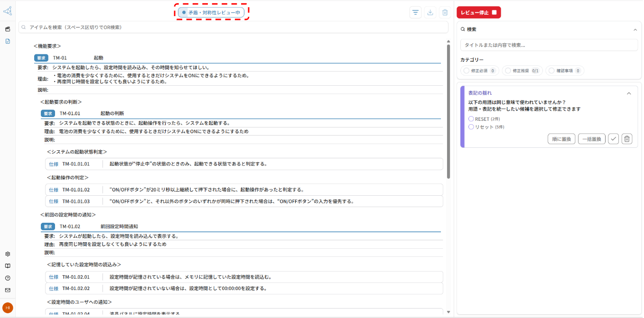Open settings gear in left sidebar
644x318 pixels.
coord(8,254)
